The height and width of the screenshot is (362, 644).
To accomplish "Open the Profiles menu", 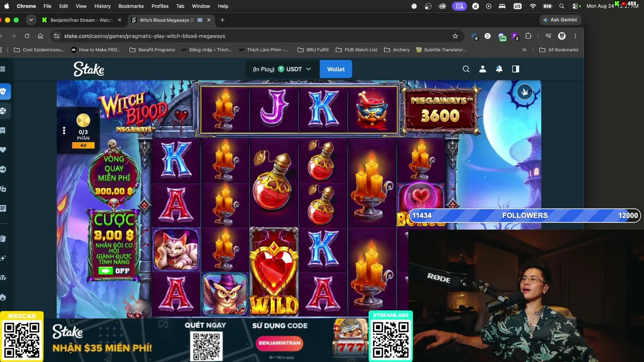I will pos(160,6).
